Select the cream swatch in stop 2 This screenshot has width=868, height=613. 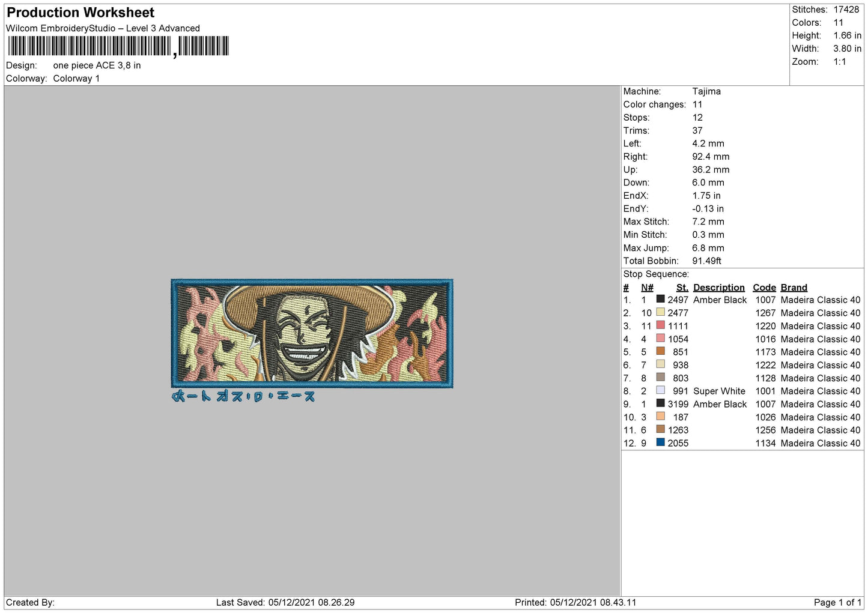coord(661,312)
